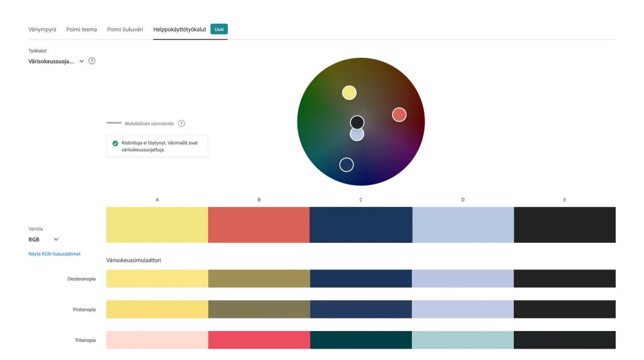Viewport: 644px width, 360px height.
Task: Select red swatch B in palette
Action: point(259,225)
